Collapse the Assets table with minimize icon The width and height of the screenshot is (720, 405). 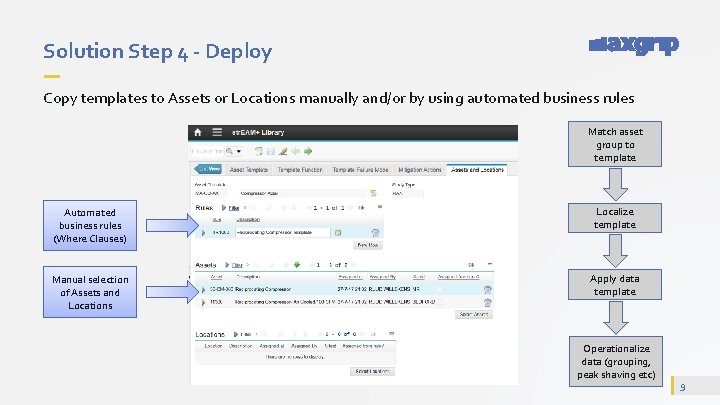click(x=489, y=264)
